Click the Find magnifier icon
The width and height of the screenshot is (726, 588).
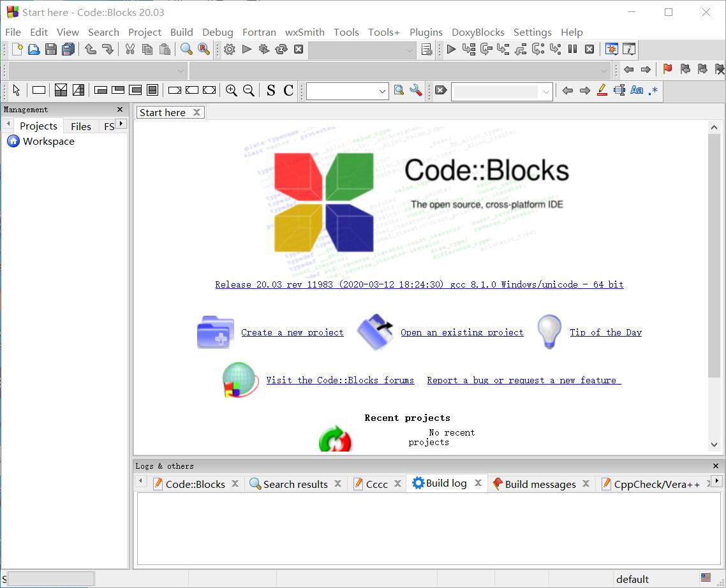coord(186,49)
